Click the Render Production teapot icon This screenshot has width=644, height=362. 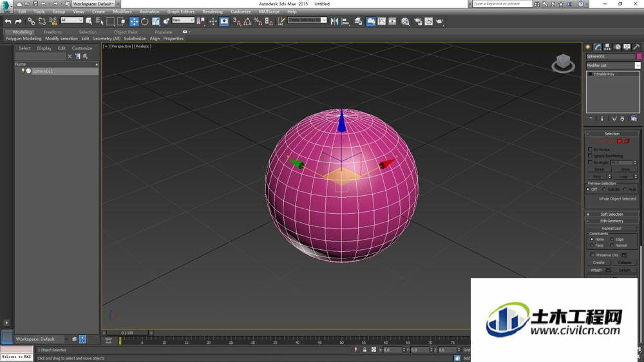[x=439, y=21]
